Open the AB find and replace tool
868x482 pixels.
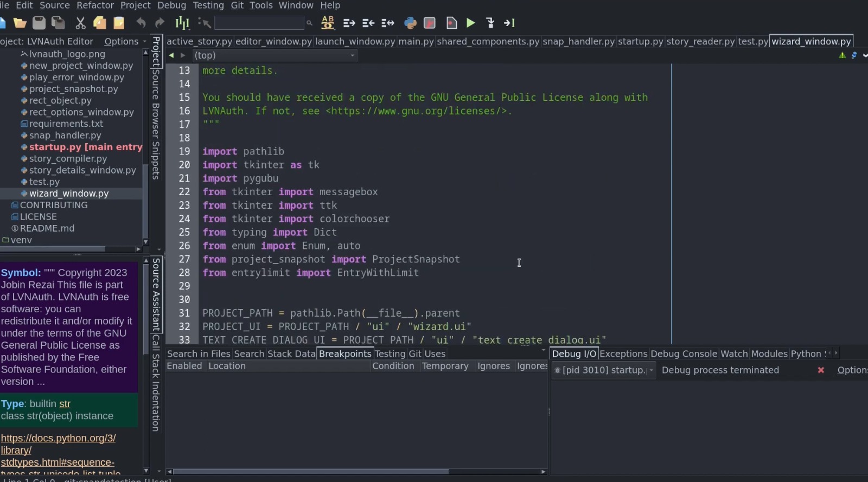(x=328, y=23)
